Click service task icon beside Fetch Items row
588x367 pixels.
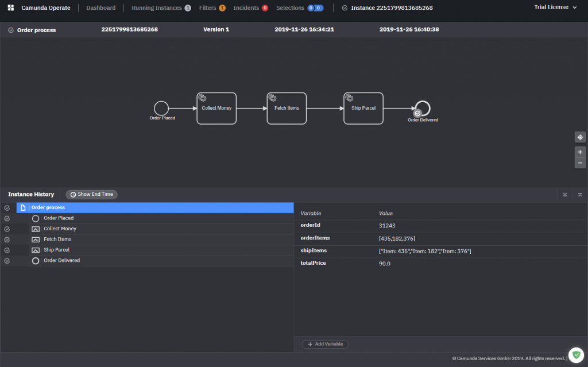tap(36, 239)
